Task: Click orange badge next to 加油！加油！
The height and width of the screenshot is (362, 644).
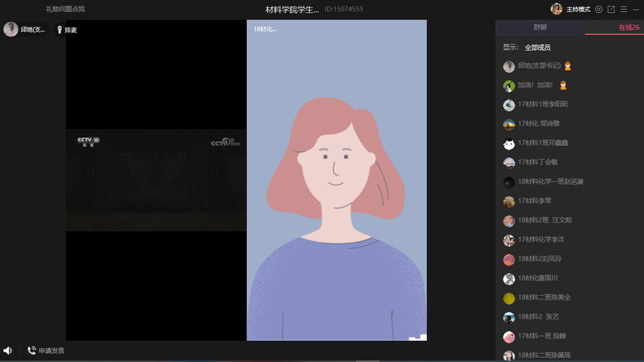Action: coord(563,85)
